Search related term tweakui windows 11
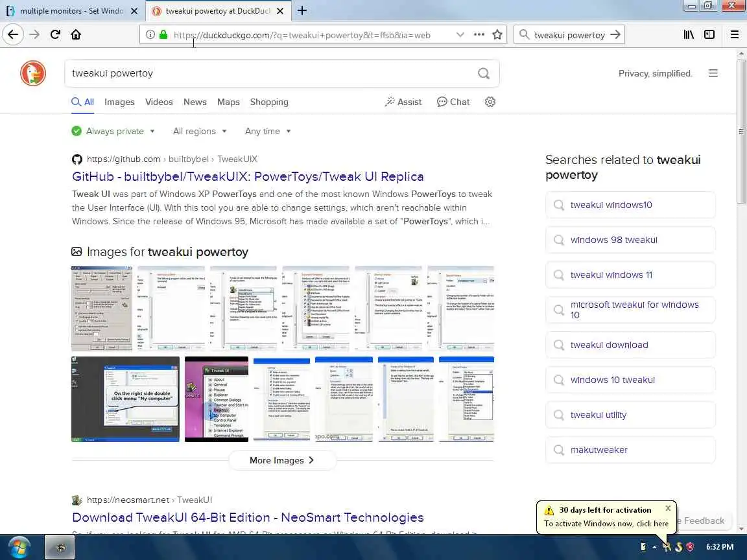 tap(630, 275)
